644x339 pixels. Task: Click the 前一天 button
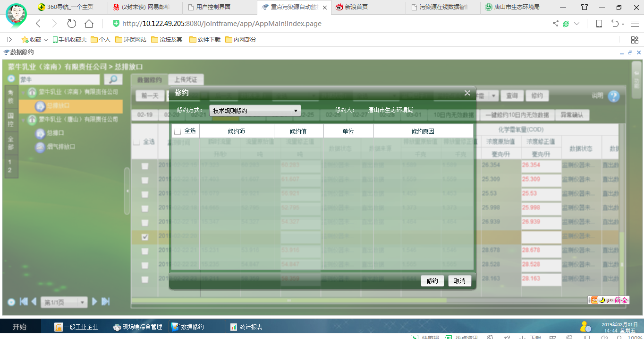coord(150,96)
